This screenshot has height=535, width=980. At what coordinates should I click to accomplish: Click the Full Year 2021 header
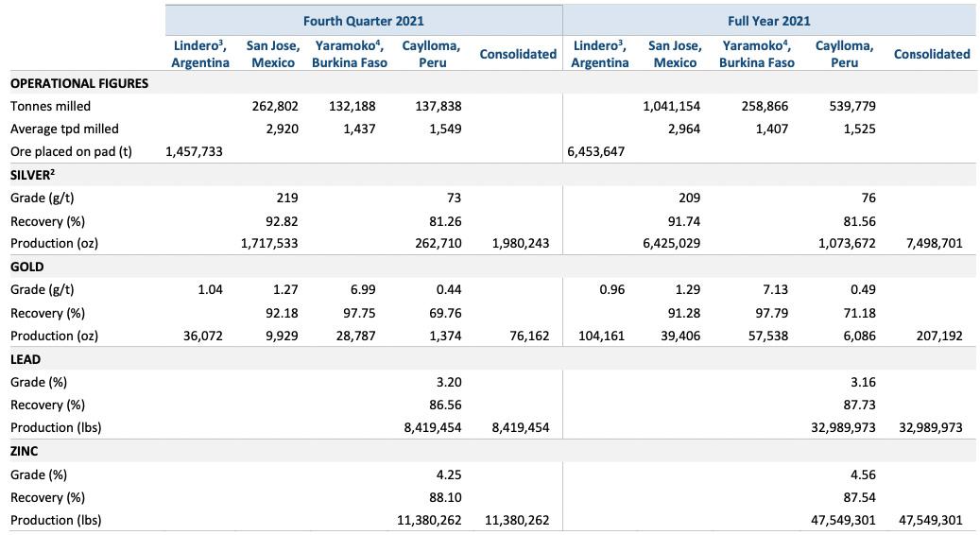point(768,21)
